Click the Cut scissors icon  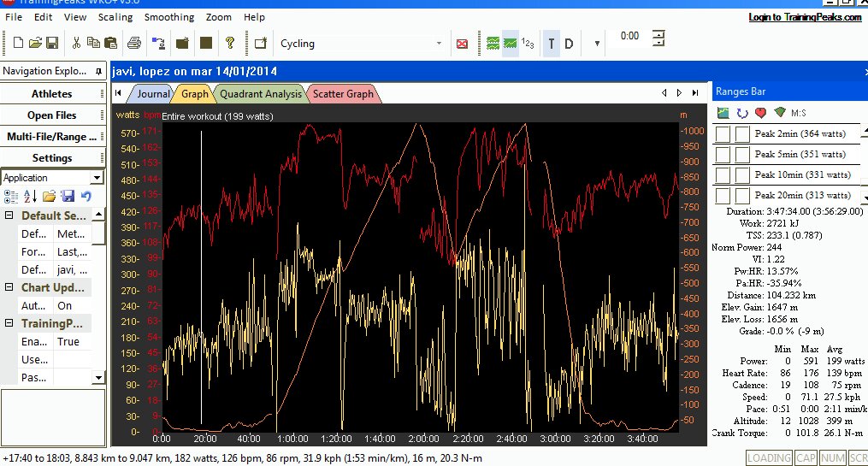tap(77, 43)
